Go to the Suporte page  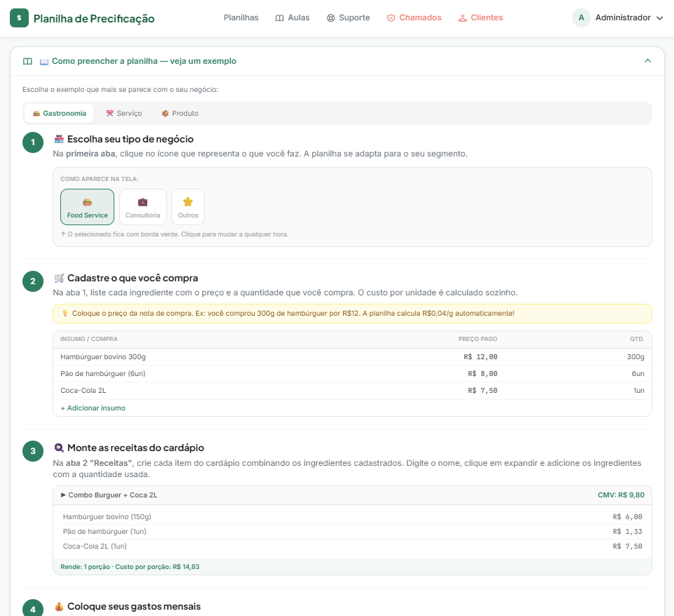click(348, 18)
